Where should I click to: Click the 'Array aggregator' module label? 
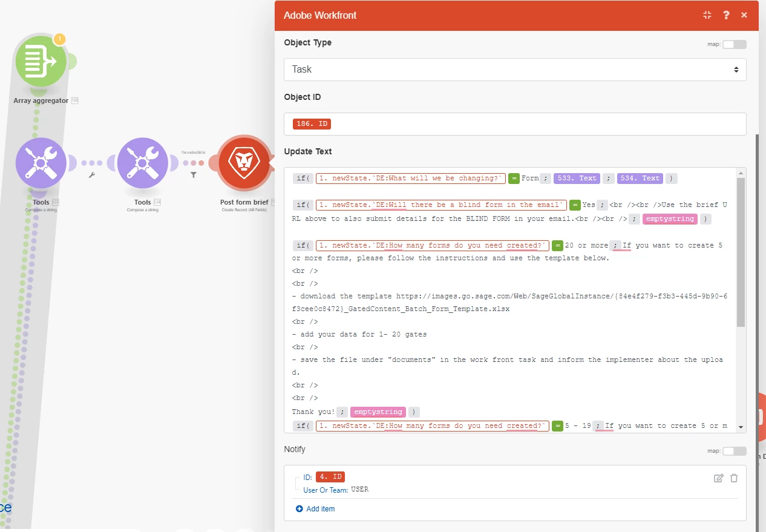pos(41,100)
